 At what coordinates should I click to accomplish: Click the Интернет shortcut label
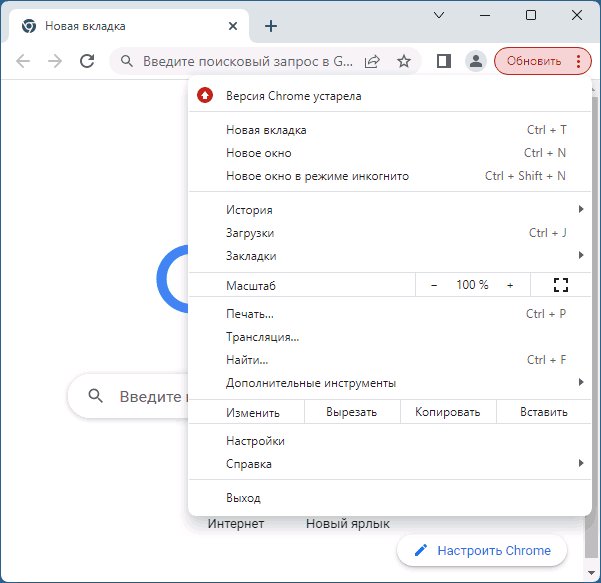236,524
